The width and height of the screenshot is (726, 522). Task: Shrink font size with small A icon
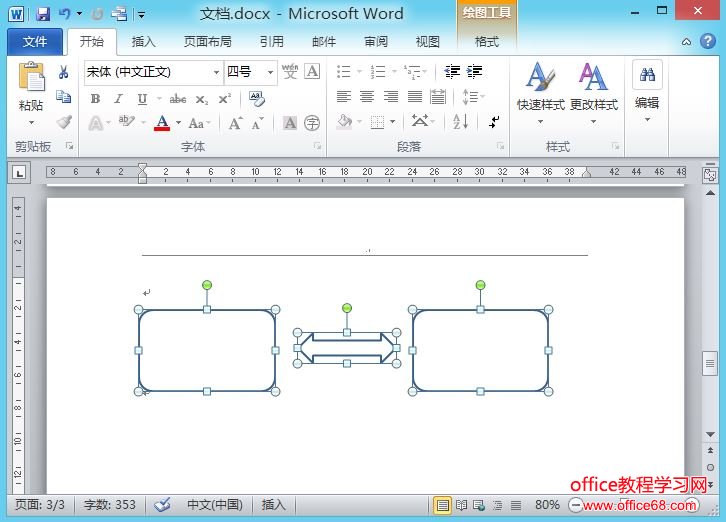point(257,123)
